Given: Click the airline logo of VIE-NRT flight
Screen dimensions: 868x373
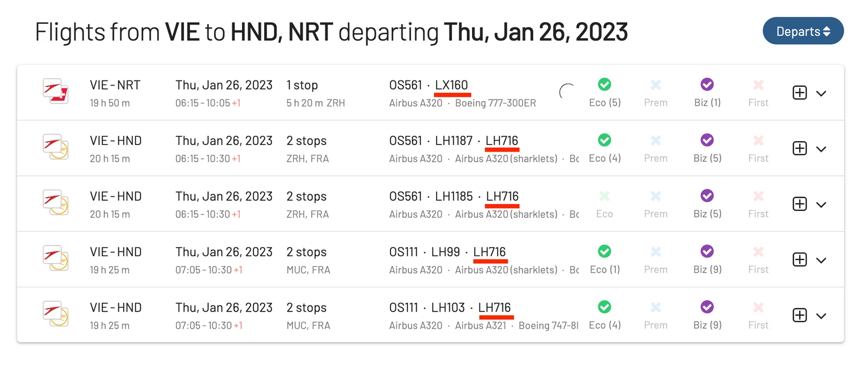Looking at the screenshot, I should [56, 91].
